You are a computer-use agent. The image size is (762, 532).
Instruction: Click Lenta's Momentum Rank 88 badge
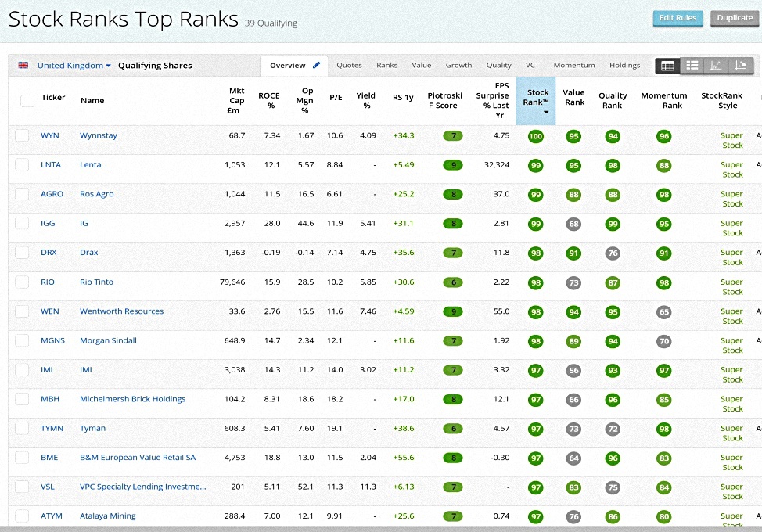point(664,165)
